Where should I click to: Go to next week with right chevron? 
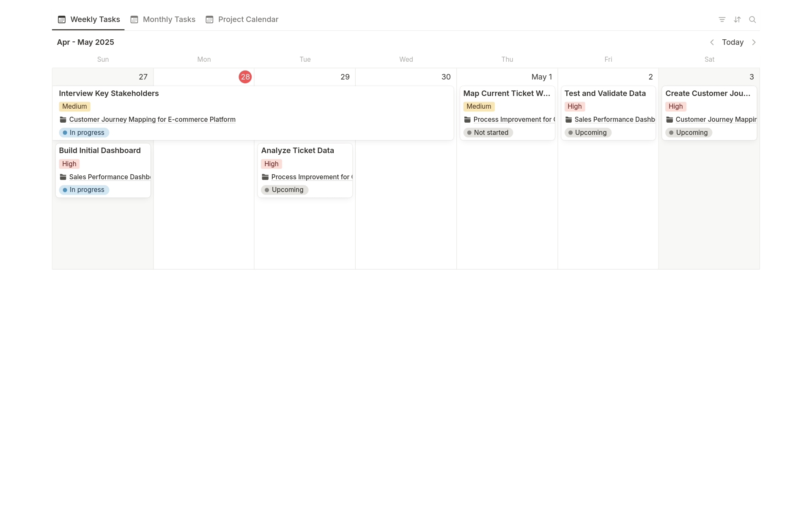[x=754, y=42]
